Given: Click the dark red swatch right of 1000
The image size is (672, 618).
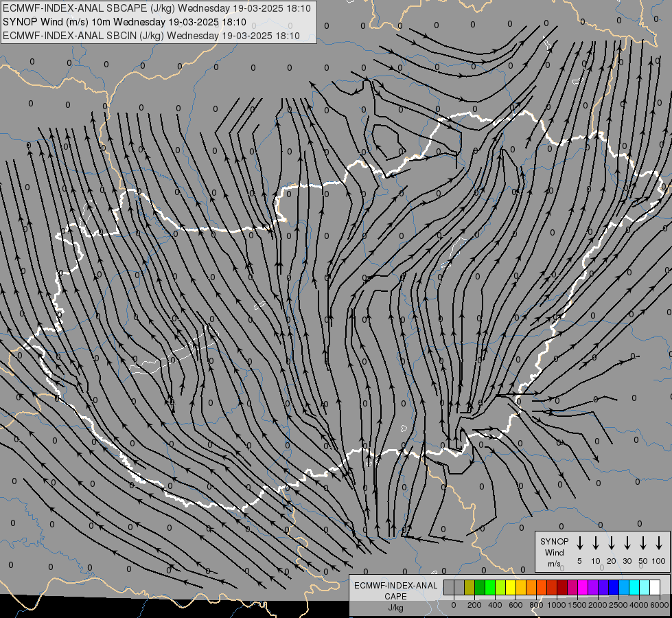Looking at the screenshot, I should click(562, 587).
